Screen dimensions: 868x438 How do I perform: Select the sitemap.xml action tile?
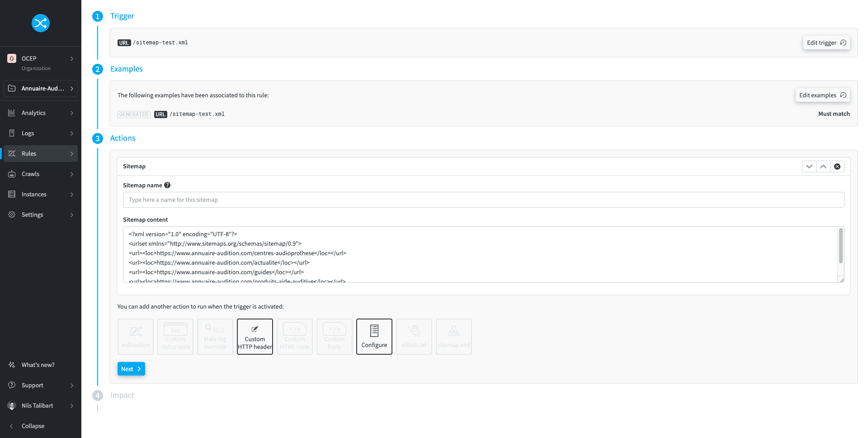453,336
